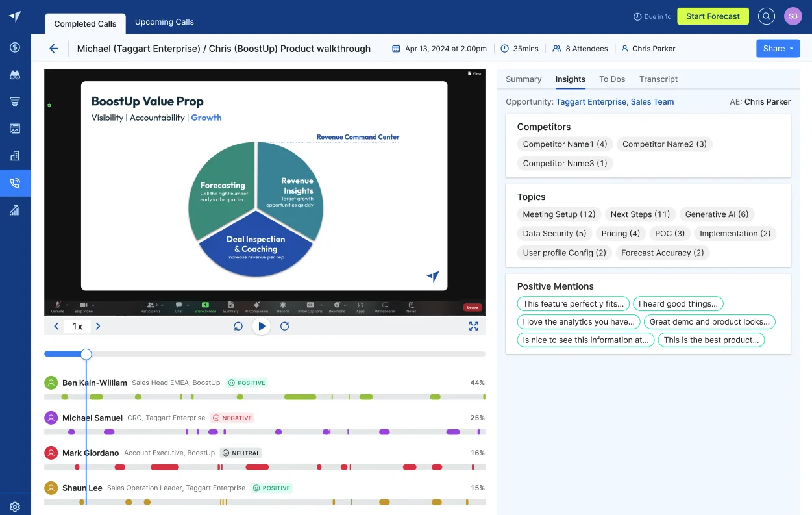Viewport: 812px width, 515px height.
Task: Click Unmute in Zoom toolbar
Action: tap(58, 307)
